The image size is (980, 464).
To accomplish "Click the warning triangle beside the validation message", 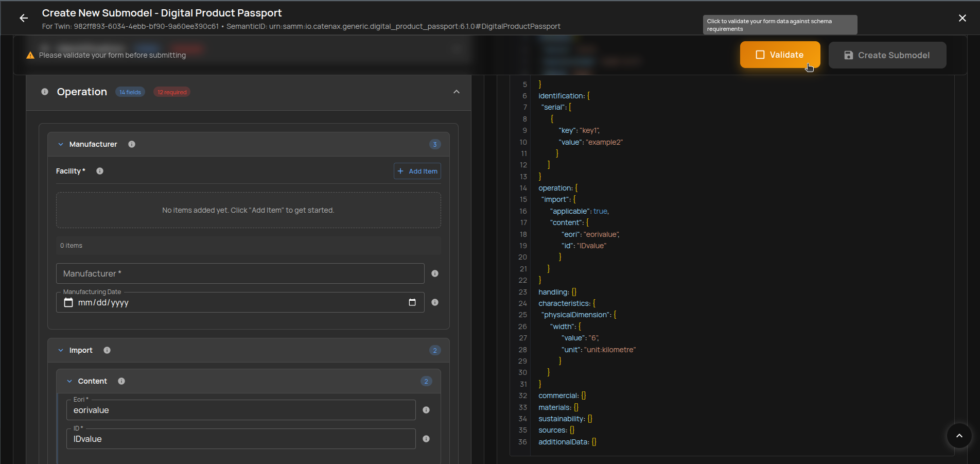I will 30,55.
